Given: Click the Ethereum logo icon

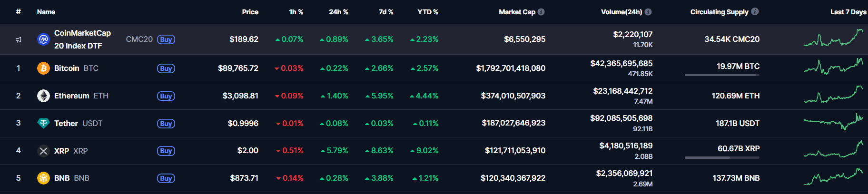Looking at the screenshot, I should 43,96.
